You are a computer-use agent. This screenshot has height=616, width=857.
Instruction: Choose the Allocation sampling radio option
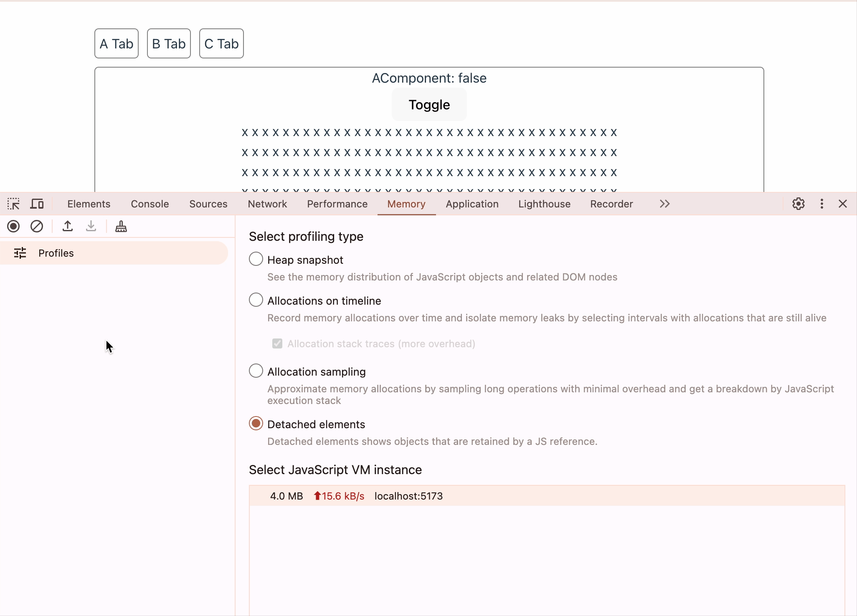coord(256,371)
